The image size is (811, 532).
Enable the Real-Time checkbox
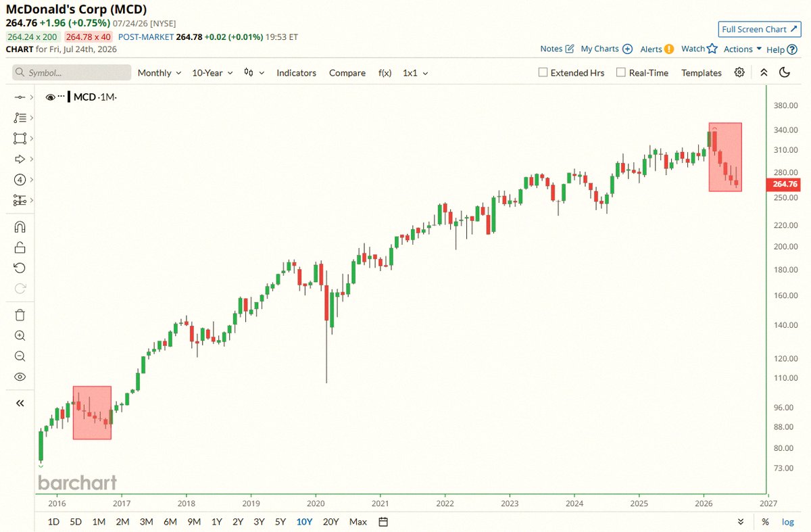(621, 73)
